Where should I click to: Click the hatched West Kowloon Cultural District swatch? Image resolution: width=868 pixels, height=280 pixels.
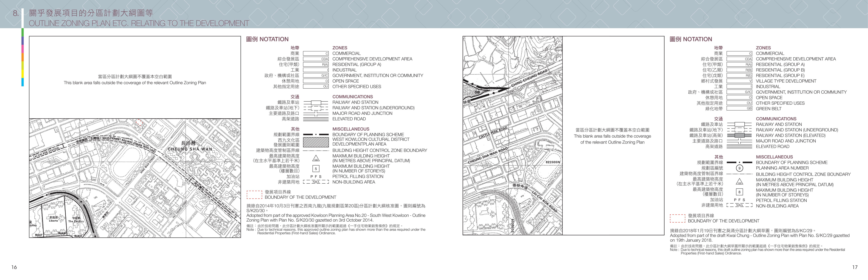point(316,142)
